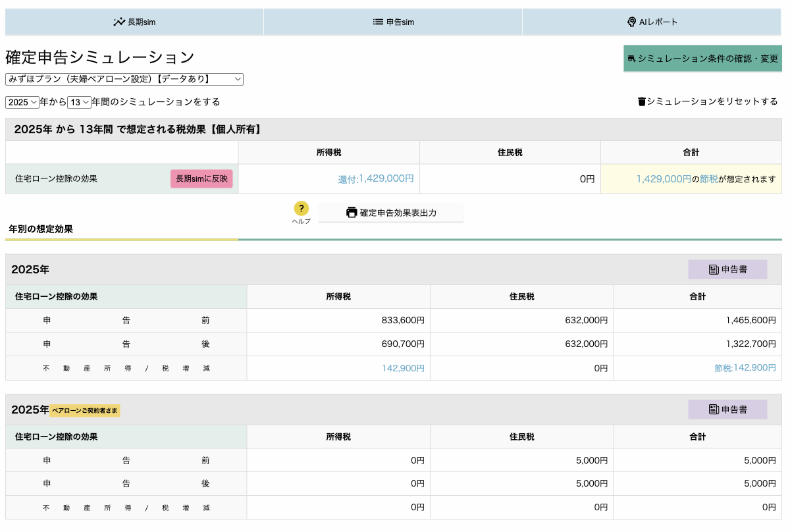The width and height of the screenshot is (790, 532).
Task: Open the 2025 start year dropdown
Action: coord(22,102)
